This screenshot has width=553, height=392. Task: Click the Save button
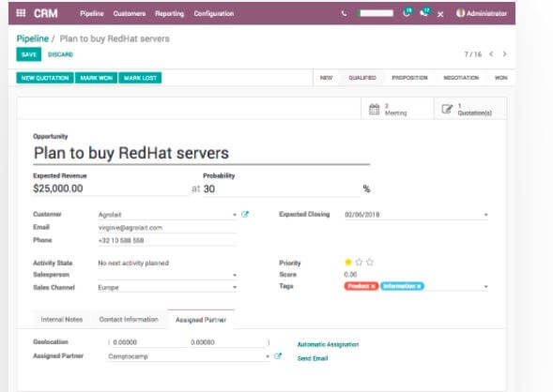(29, 54)
